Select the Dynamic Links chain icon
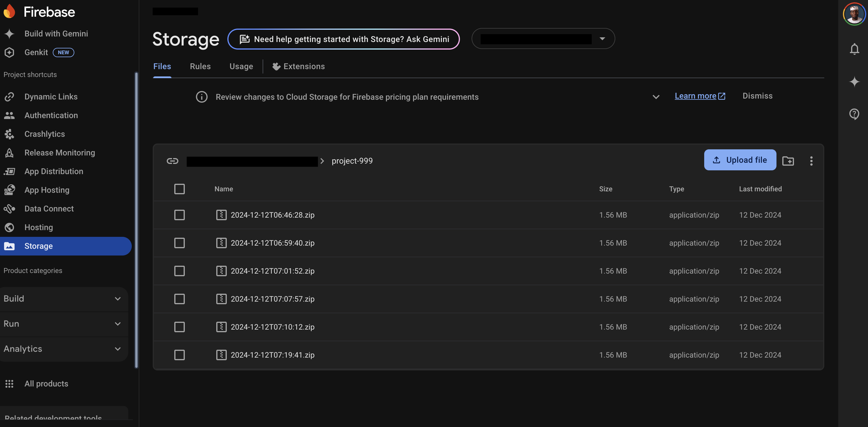This screenshot has height=427, width=868. point(9,97)
